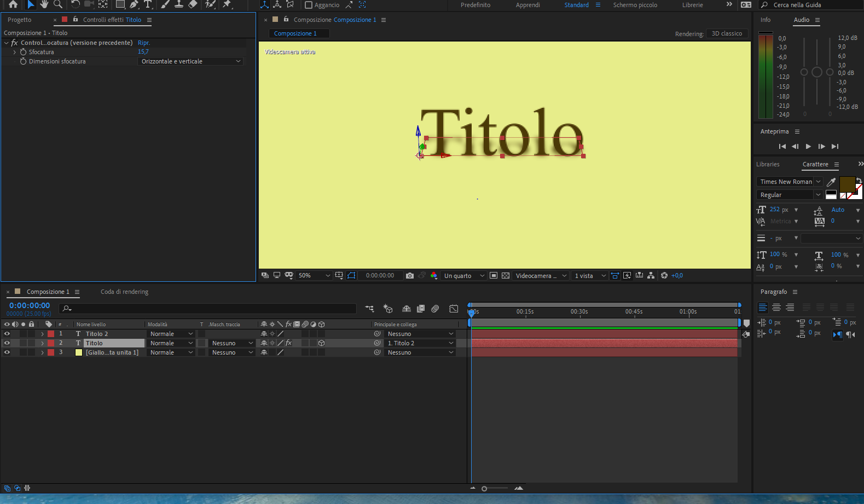Enable the Aggancio snapping checkbox
The width and height of the screenshot is (864, 504).
(309, 5)
